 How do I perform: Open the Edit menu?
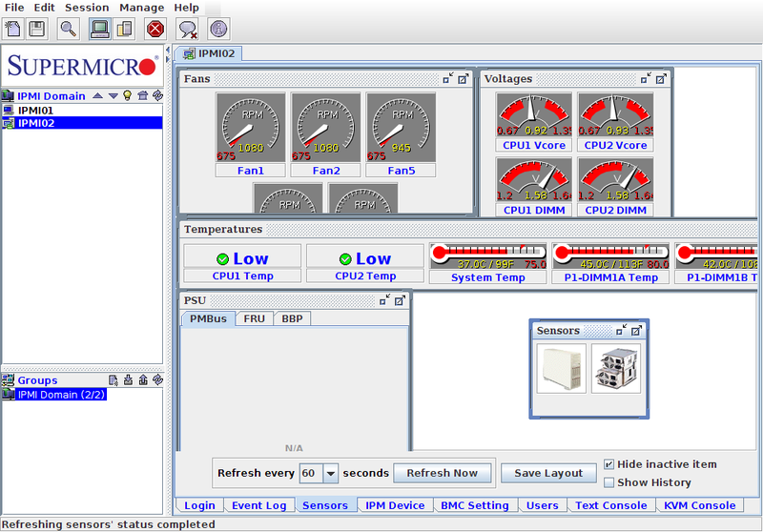44,8
